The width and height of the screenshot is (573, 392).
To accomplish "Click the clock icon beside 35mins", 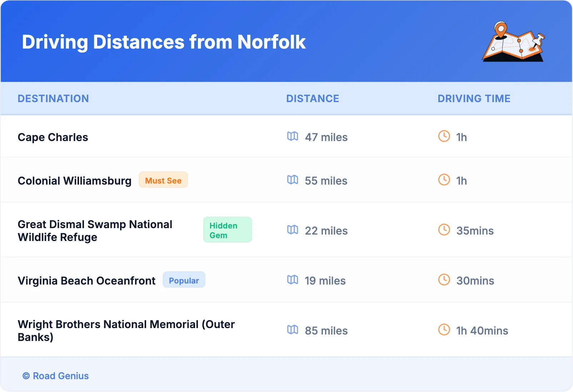I will [444, 230].
